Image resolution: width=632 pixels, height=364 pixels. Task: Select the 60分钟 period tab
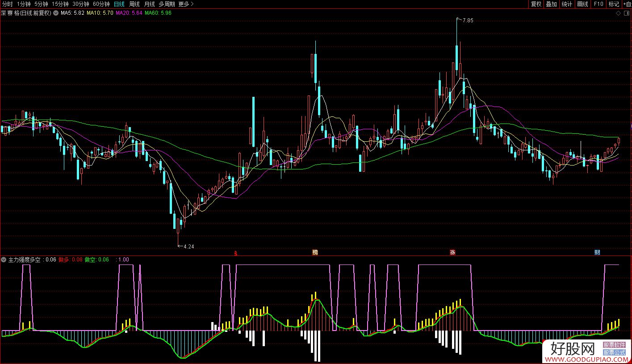(x=101, y=4)
